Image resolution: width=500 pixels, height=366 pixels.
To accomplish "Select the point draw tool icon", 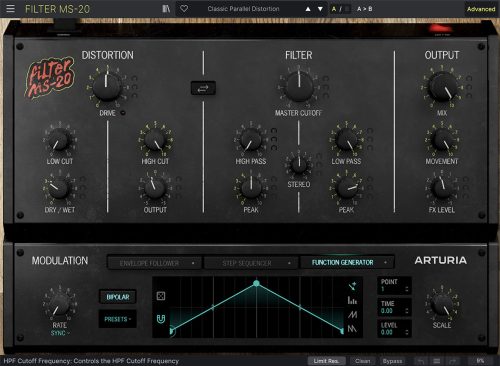I will (352, 286).
